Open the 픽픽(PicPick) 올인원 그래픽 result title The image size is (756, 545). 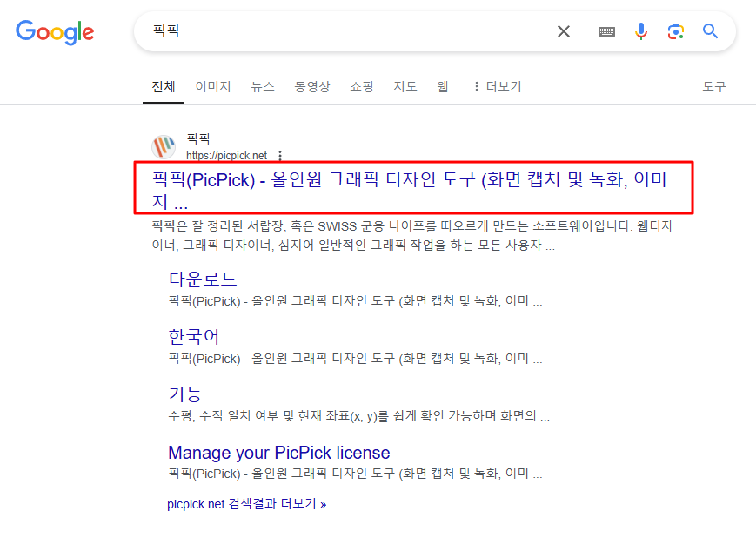click(410, 190)
